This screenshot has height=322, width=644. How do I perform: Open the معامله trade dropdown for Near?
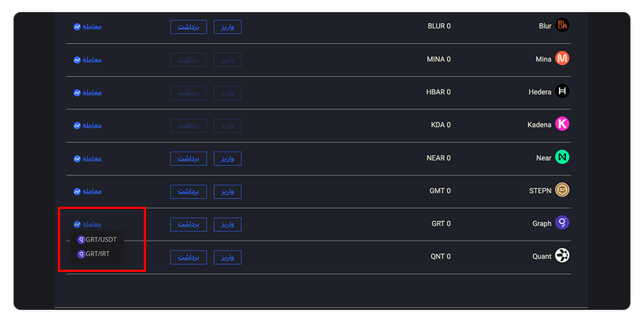click(x=87, y=159)
